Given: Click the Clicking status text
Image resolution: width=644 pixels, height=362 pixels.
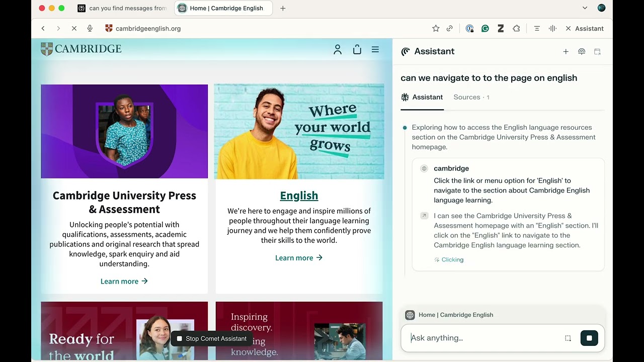Looking at the screenshot, I should coord(452,259).
